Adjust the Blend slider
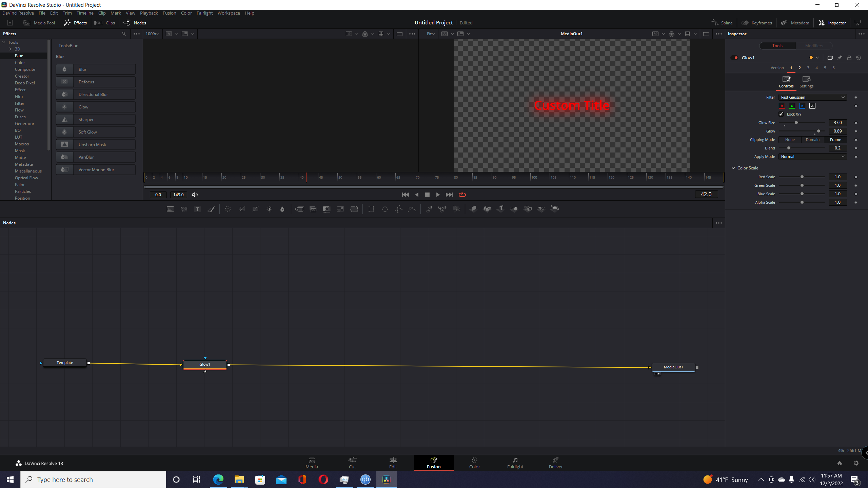The width and height of the screenshot is (868, 488). point(789,148)
